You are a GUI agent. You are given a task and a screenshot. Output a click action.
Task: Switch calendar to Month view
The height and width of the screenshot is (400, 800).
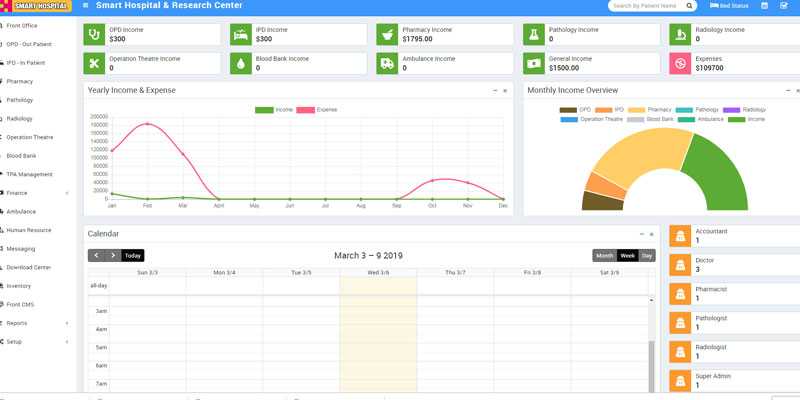[604, 255]
